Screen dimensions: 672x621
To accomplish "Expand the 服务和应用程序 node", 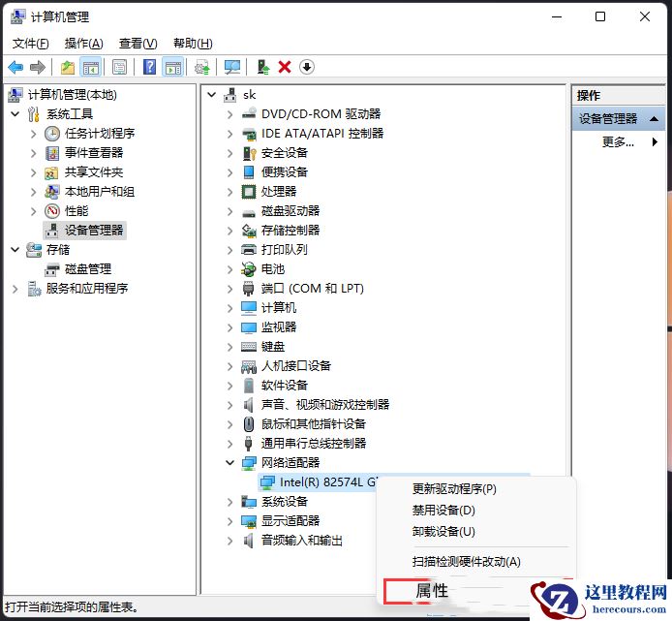I will click(15, 289).
